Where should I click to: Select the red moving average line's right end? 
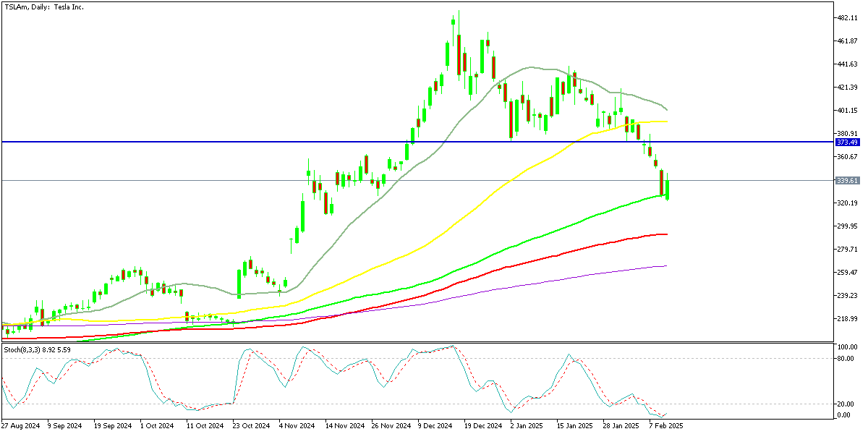coord(664,234)
